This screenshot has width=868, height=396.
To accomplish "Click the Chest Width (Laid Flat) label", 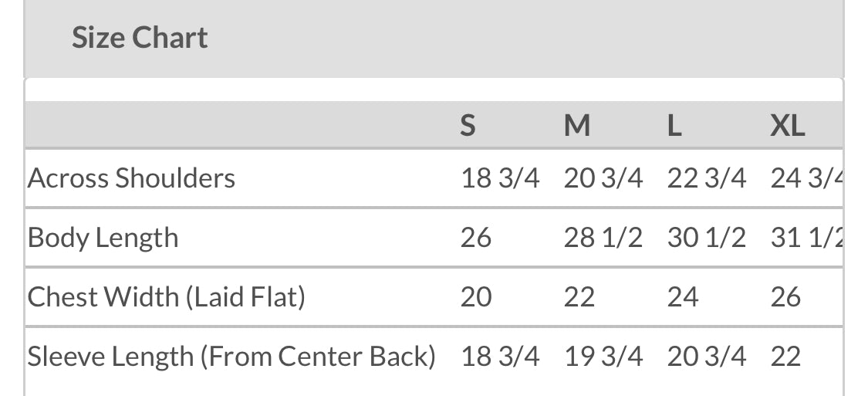I will pyautogui.click(x=167, y=297).
